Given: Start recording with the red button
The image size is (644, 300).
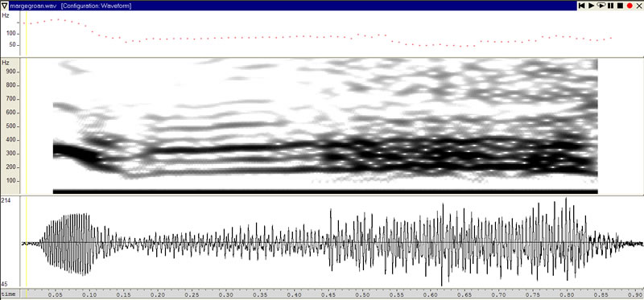Looking at the screenshot, I should tap(630, 6).
